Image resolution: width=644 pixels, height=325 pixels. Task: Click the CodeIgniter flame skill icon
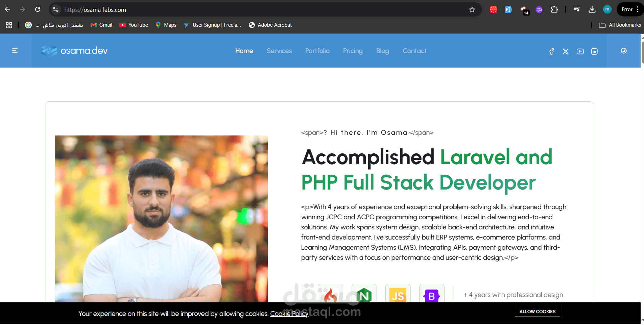tap(330, 293)
